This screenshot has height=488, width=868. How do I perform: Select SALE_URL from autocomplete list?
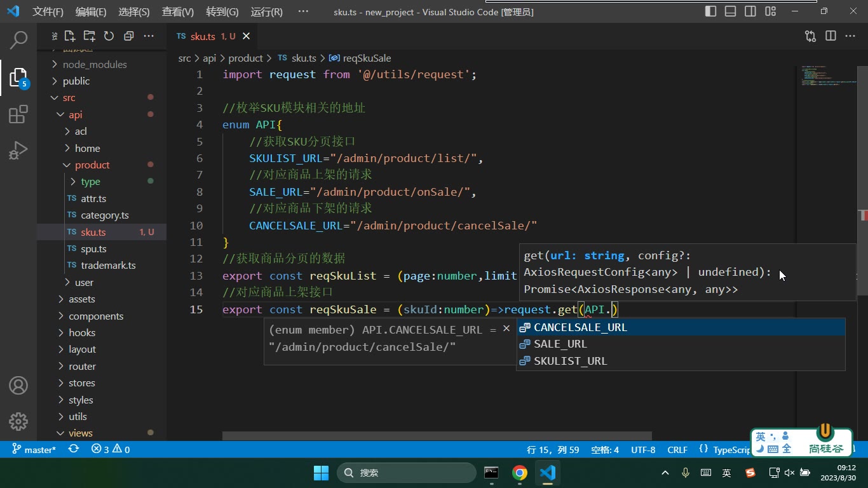coord(681,344)
